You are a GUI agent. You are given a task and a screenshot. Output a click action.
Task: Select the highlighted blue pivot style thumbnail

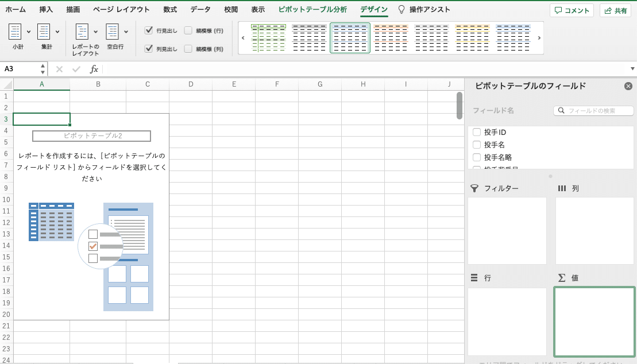(x=350, y=38)
